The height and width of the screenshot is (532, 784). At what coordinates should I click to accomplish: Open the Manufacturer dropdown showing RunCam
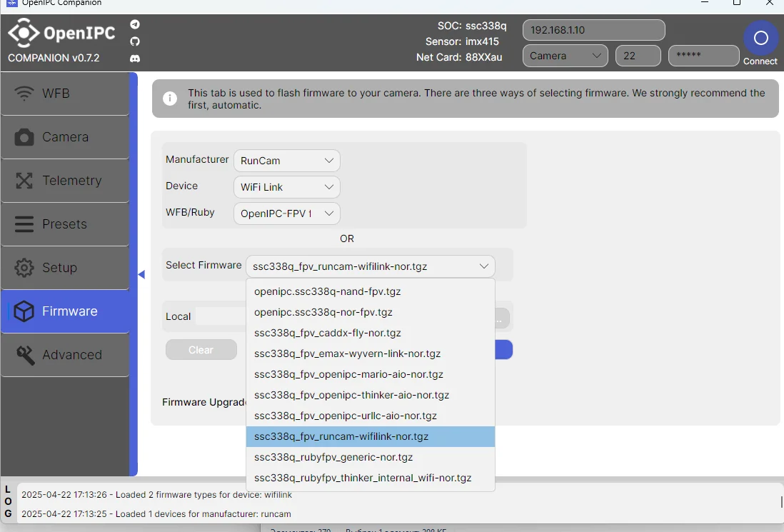point(286,161)
